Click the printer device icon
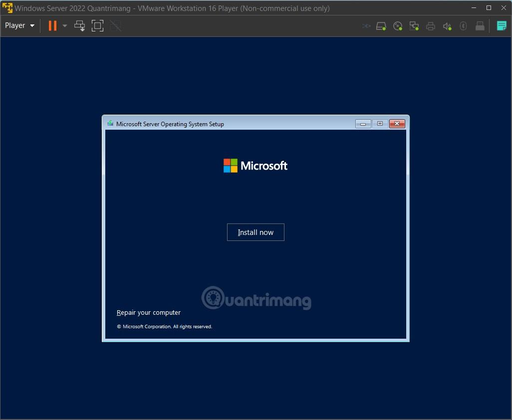This screenshot has width=512, height=420. (x=430, y=26)
